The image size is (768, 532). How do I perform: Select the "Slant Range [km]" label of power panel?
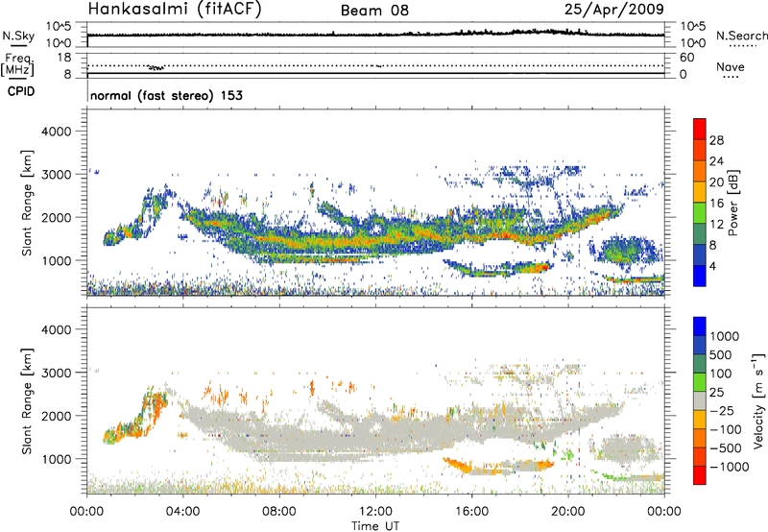coord(27,203)
